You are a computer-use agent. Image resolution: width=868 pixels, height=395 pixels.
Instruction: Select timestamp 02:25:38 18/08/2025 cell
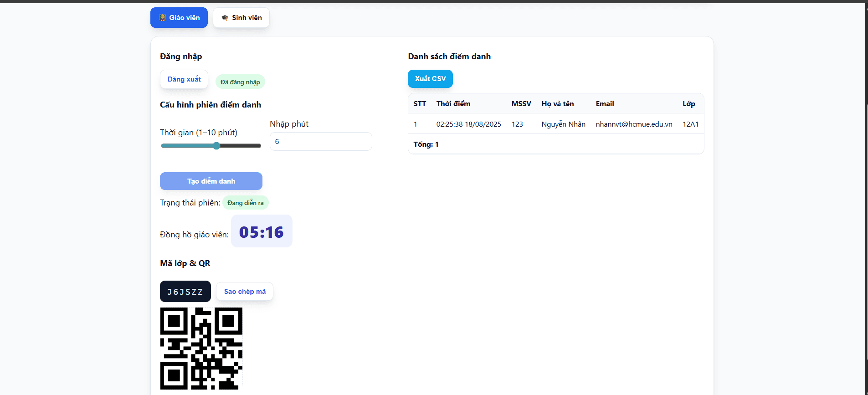pos(468,124)
